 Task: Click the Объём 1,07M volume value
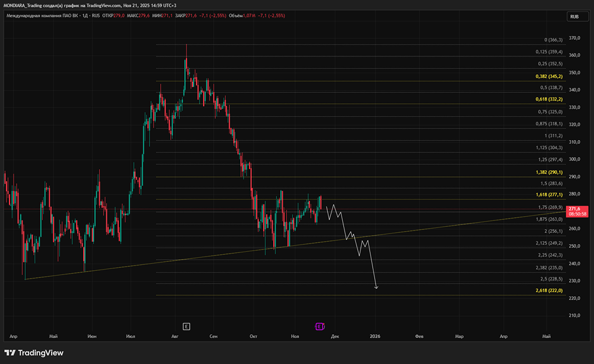[242, 16]
